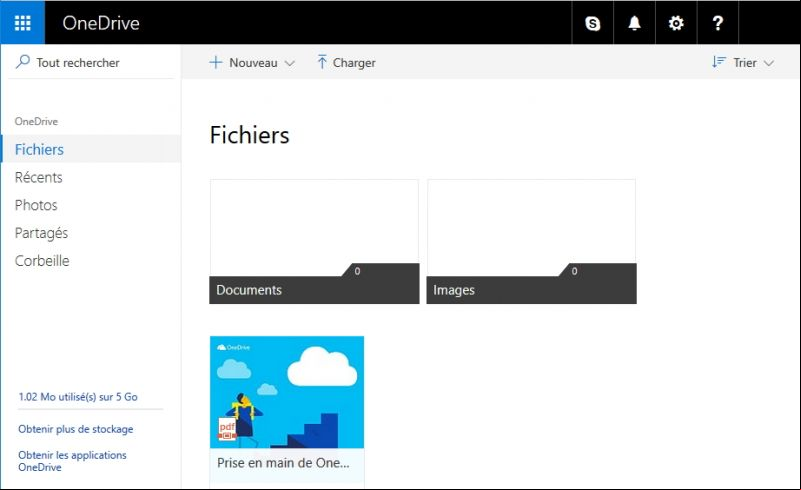
Task: Click the item count on Documents folder
Action: click(x=357, y=271)
